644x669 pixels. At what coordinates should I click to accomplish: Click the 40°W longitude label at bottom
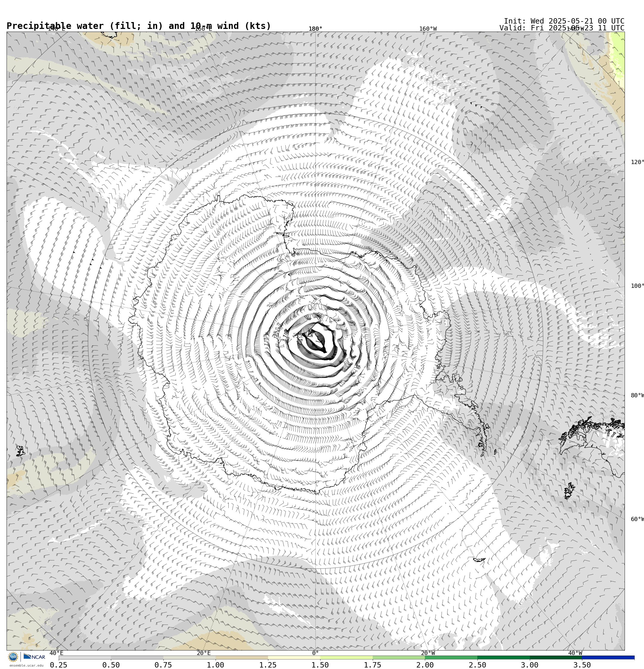[x=575, y=653]
